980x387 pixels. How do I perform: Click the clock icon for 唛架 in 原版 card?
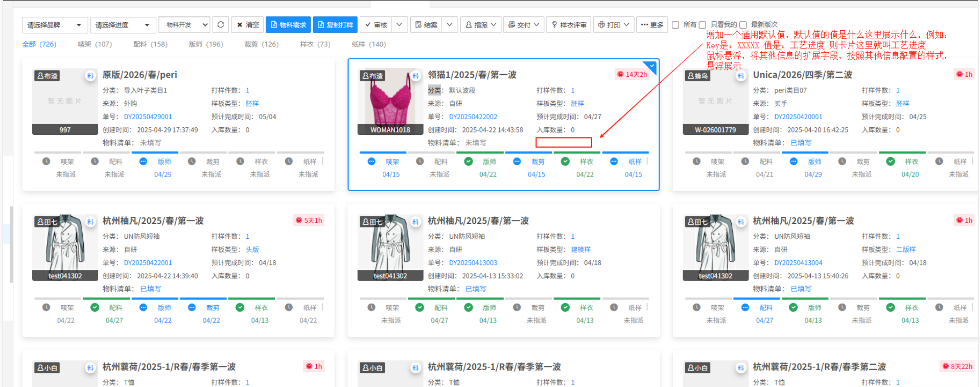(46, 162)
